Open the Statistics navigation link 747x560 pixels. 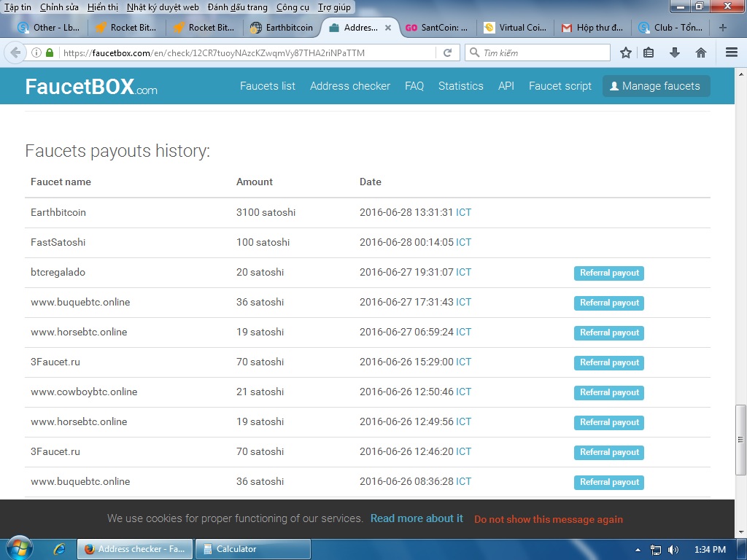461,86
